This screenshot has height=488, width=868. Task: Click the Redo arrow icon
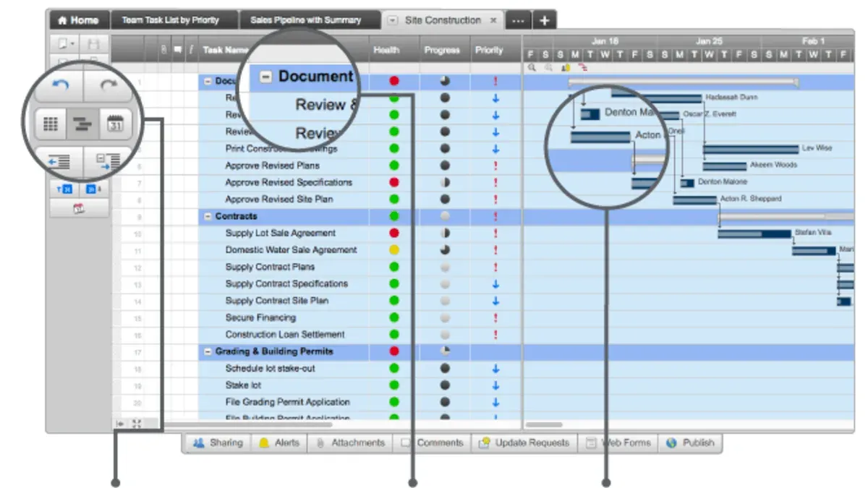tap(108, 86)
